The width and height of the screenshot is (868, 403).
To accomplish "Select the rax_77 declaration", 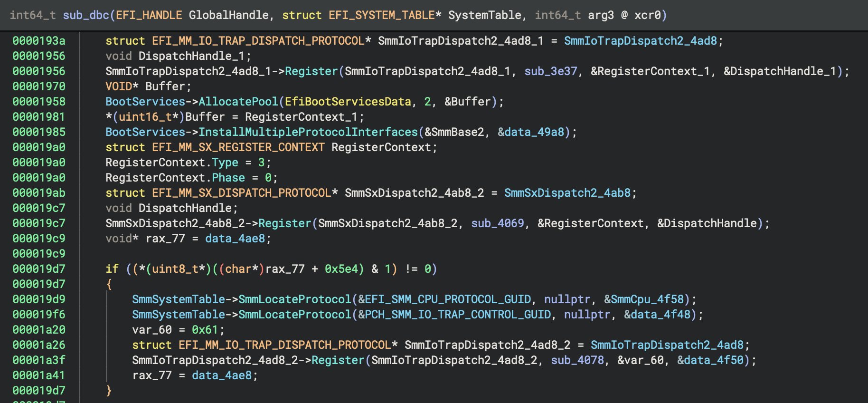I will [188, 239].
